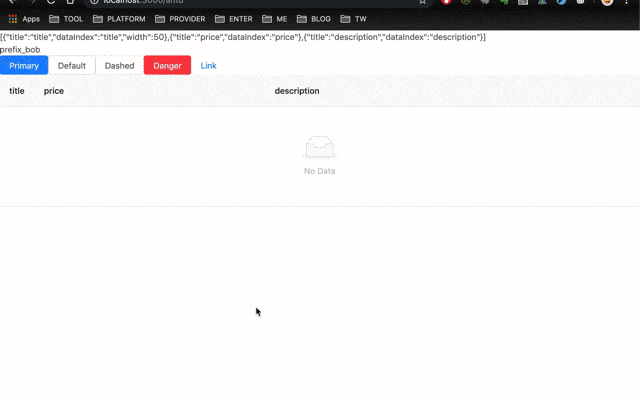640x400 pixels.
Task: Click the red Danger button
Action: tap(167, 65)
